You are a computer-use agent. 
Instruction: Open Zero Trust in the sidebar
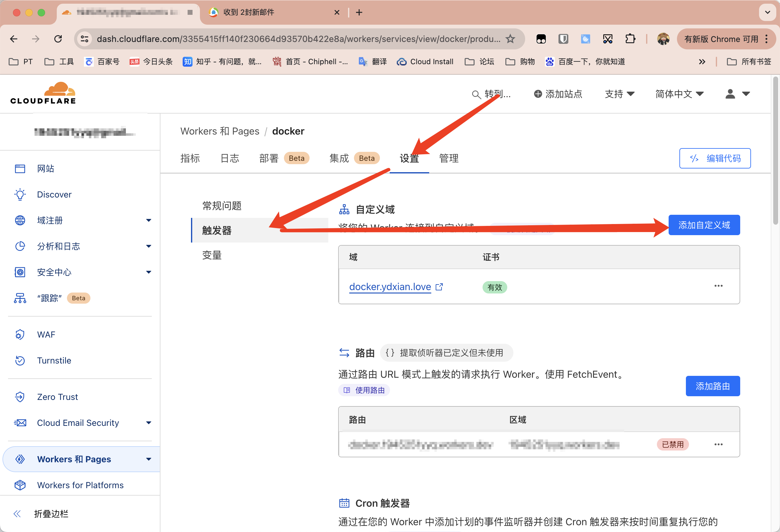pos(57,397)
